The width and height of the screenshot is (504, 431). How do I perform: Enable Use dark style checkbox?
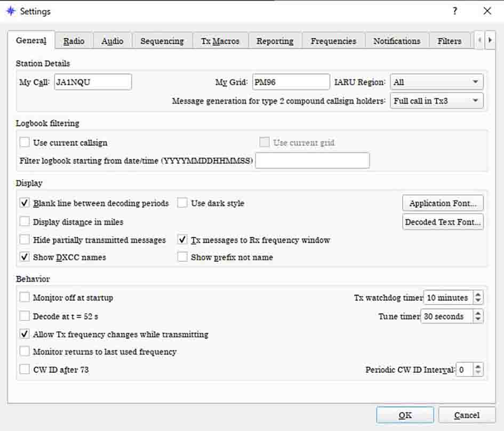pos(183,203)
